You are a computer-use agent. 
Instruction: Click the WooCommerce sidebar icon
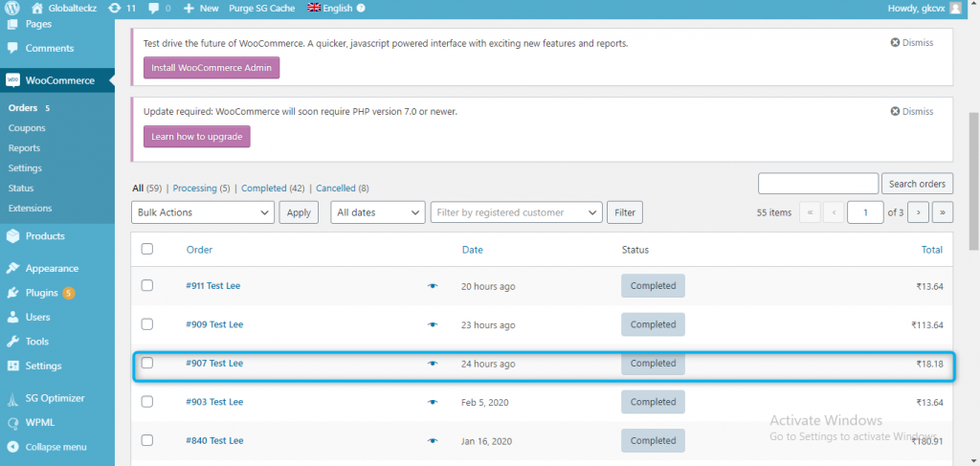12,80
